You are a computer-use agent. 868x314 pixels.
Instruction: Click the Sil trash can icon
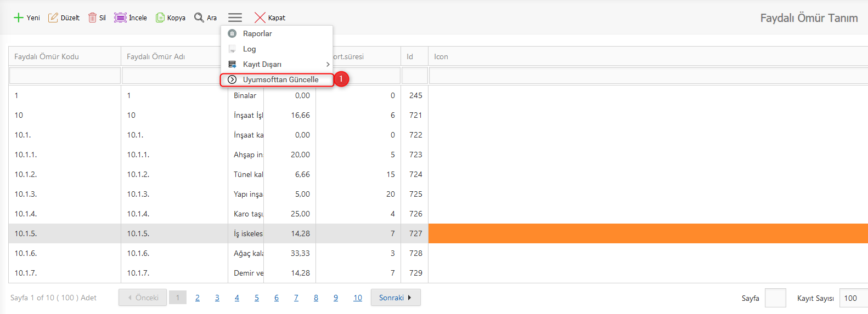tap(92, 18)
